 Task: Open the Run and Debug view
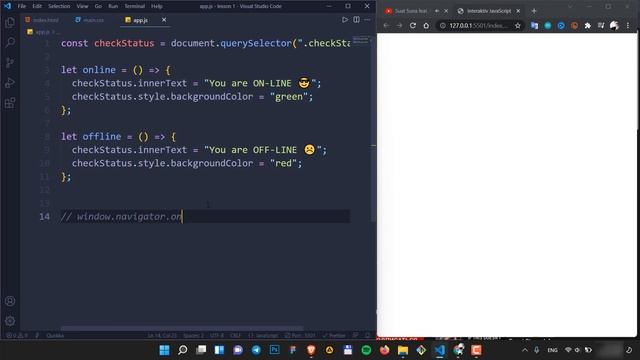coord(10,82)
